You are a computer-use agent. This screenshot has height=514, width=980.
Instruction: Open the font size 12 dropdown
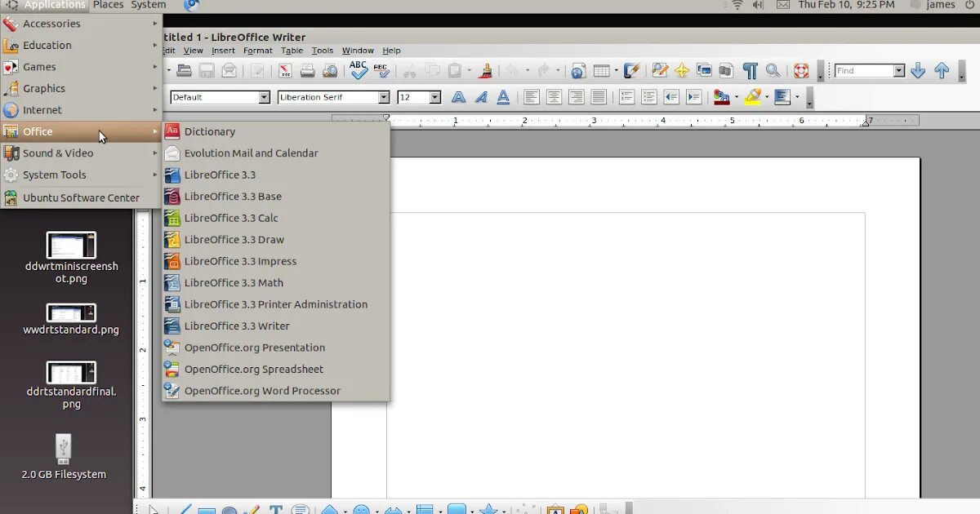[435, 97]
